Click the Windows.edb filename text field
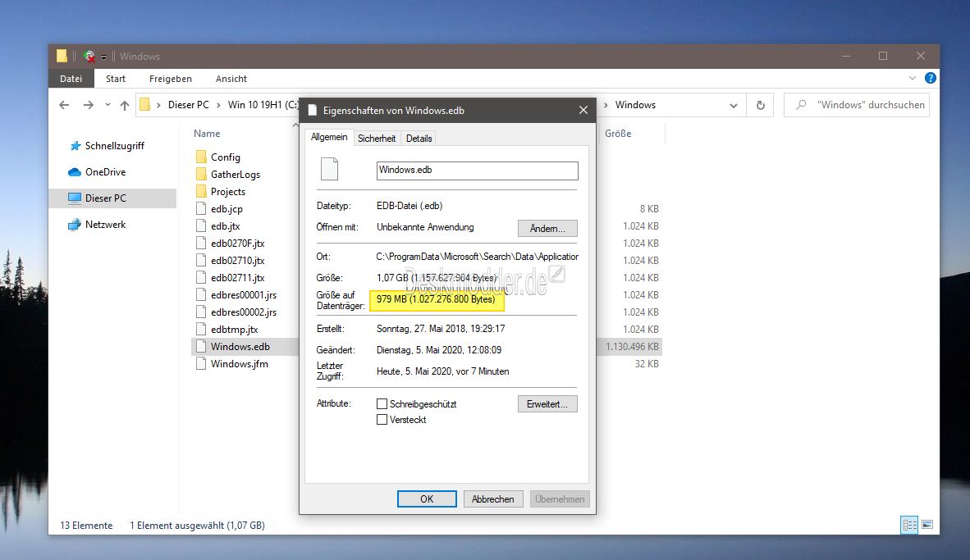This screenshot has height=560, width=970. click(x=477, y=171)
